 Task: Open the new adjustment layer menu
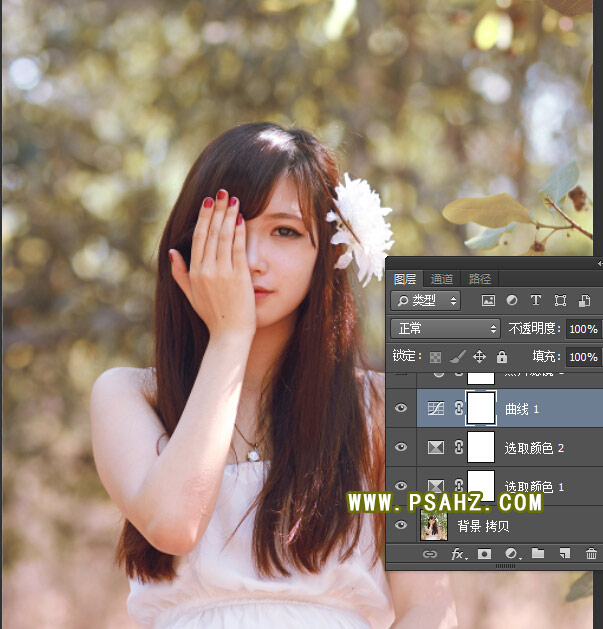coord(511,553)
